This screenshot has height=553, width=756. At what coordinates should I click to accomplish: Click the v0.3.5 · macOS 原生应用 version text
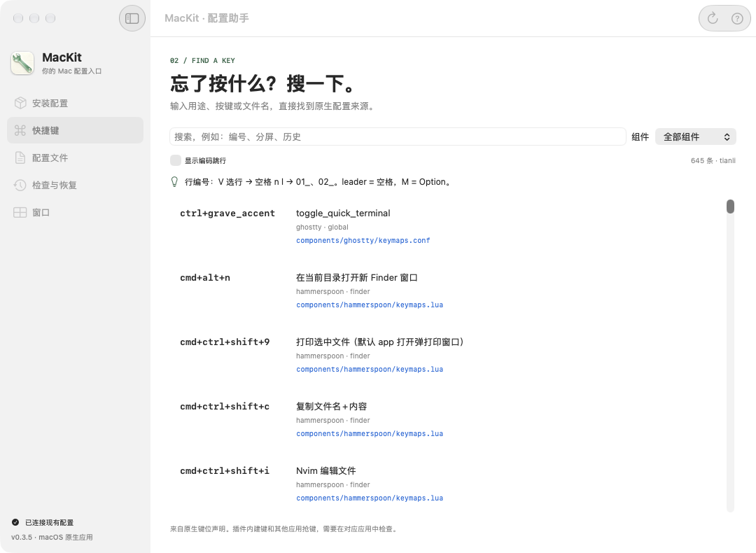pos(52,537)
